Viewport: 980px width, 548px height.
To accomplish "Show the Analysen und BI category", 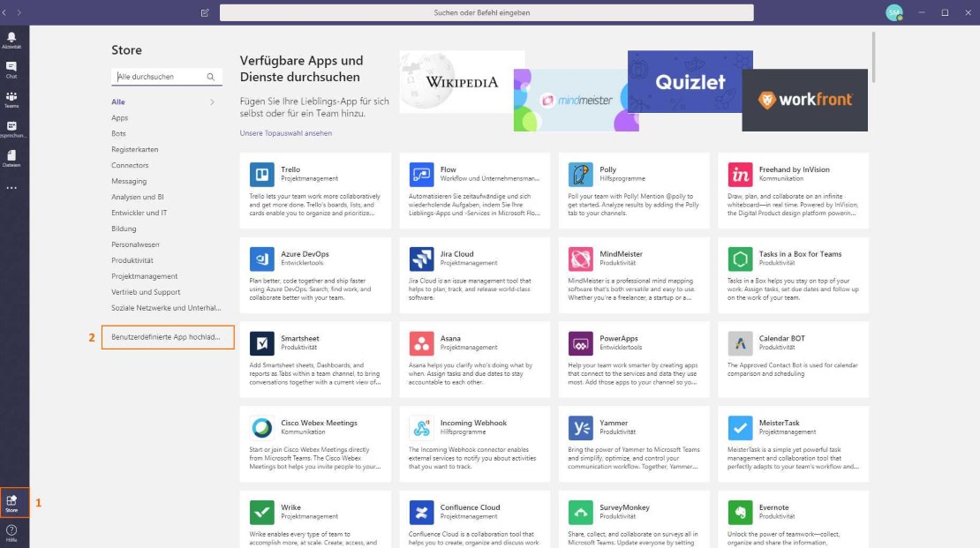I will coord(138,197).
